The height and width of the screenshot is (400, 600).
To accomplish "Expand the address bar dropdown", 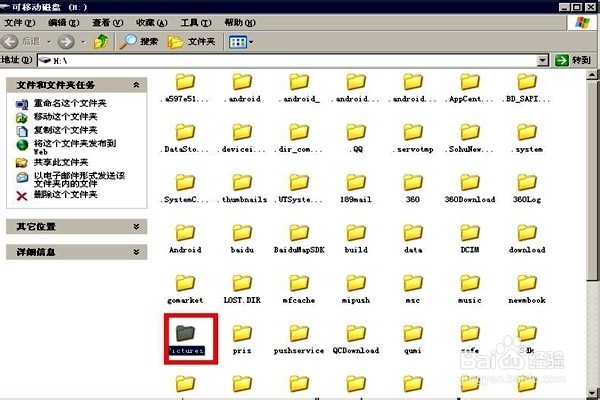I will [543, 60].
